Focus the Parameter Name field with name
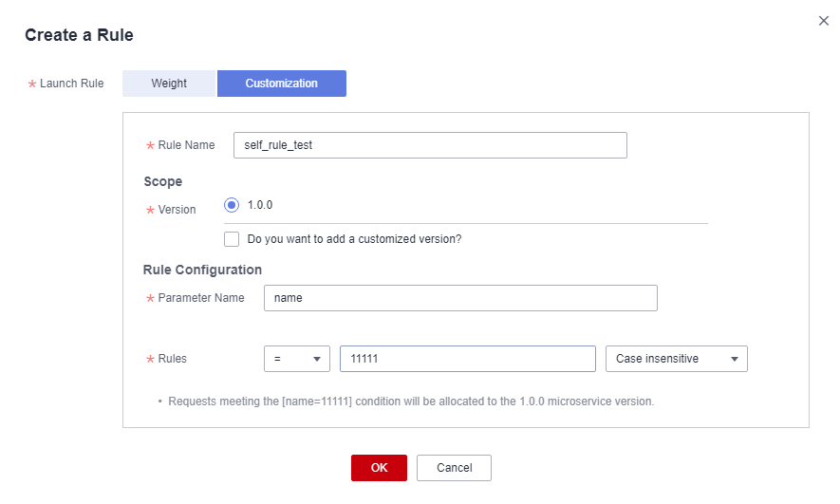Image resolution: width=840 pixels, height=504 pixels. click(460, 298)
